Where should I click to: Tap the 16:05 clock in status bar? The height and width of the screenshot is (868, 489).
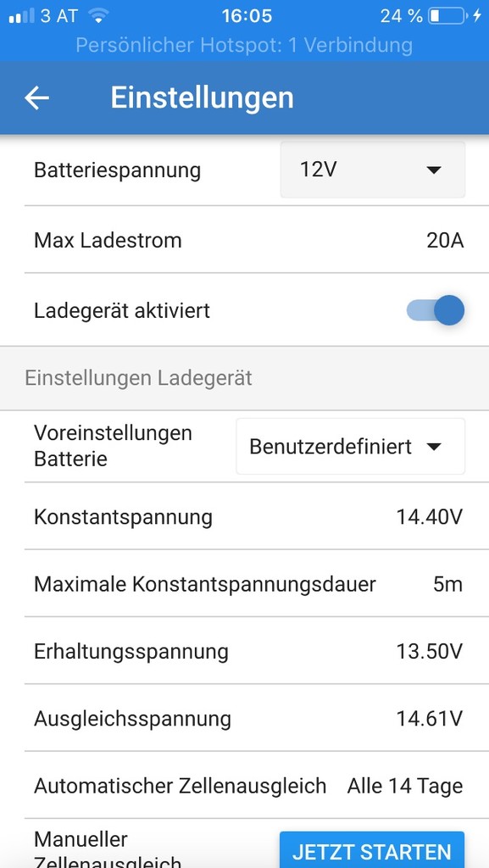(247, 16)
